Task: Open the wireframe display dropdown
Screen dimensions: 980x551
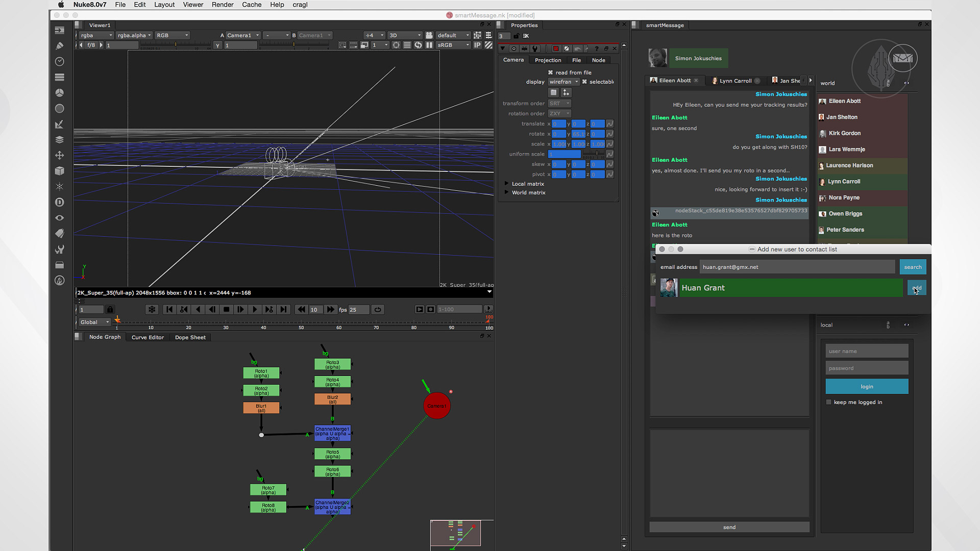Action: [x=563, y=82]
